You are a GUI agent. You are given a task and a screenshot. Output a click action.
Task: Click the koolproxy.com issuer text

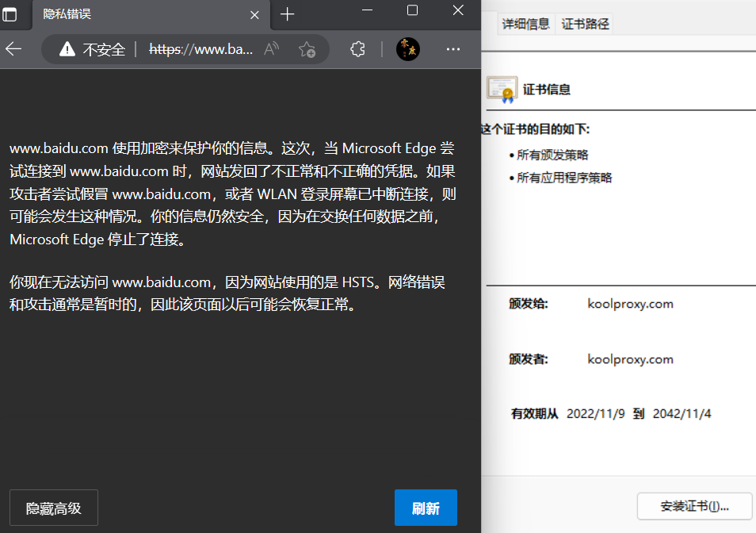click(630, 359)
